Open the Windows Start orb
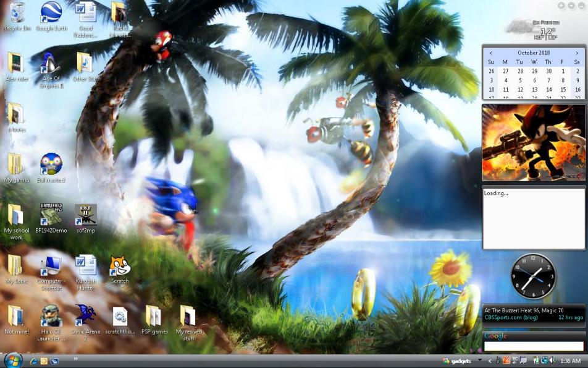The image size is (588, 368). 14,361
